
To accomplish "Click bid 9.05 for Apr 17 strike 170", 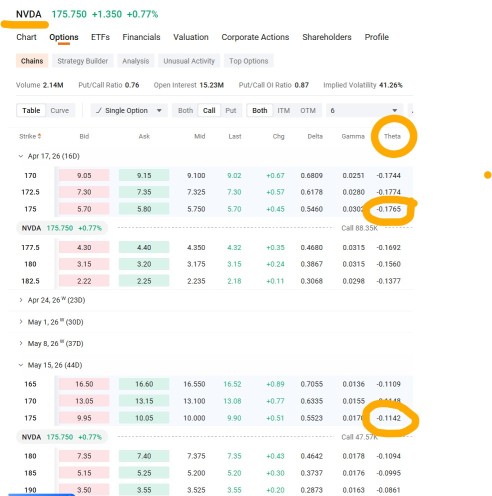I will [x=84, y=175].
